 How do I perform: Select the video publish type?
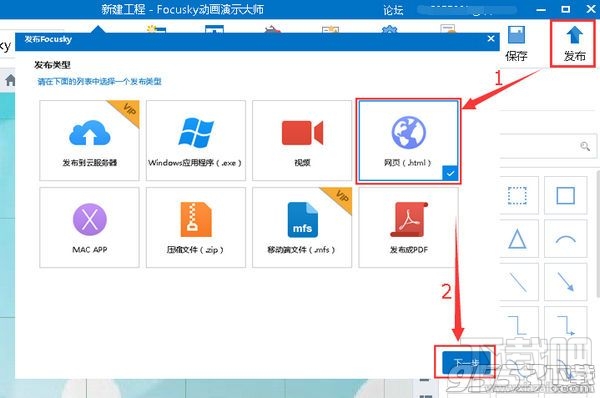[302, 140]
